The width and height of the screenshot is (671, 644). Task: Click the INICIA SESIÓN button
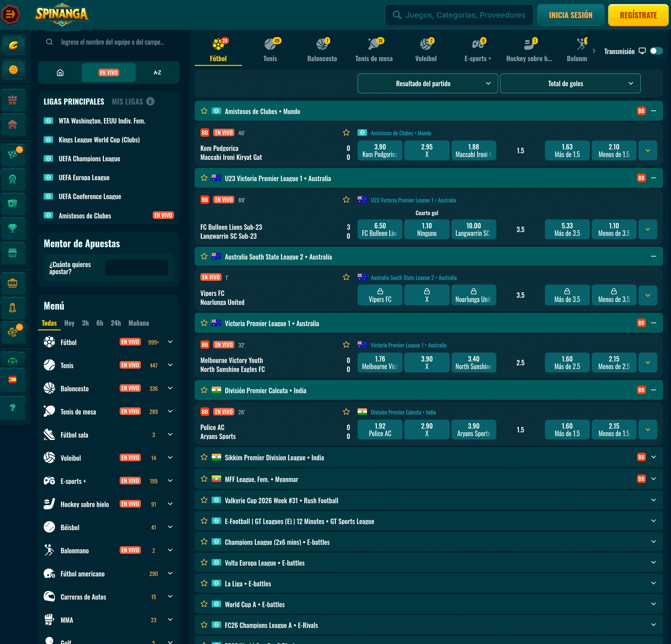570,15
